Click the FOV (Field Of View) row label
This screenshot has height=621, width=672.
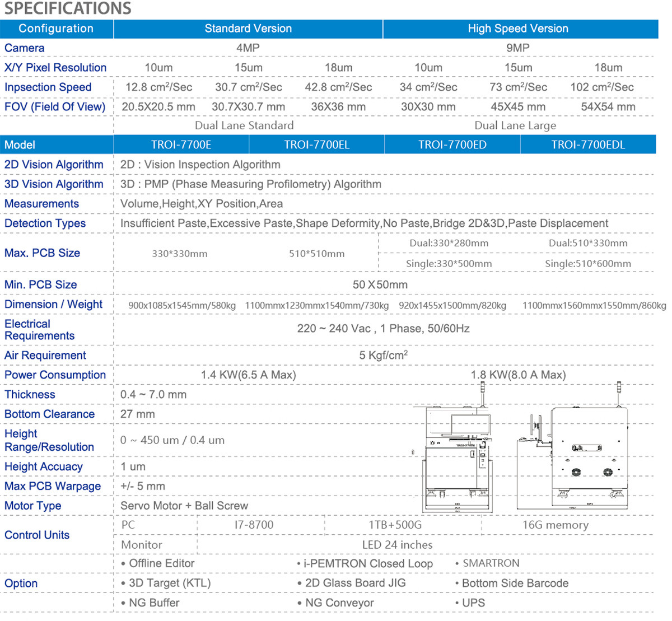pyautogui.click(x=55, y=106)
